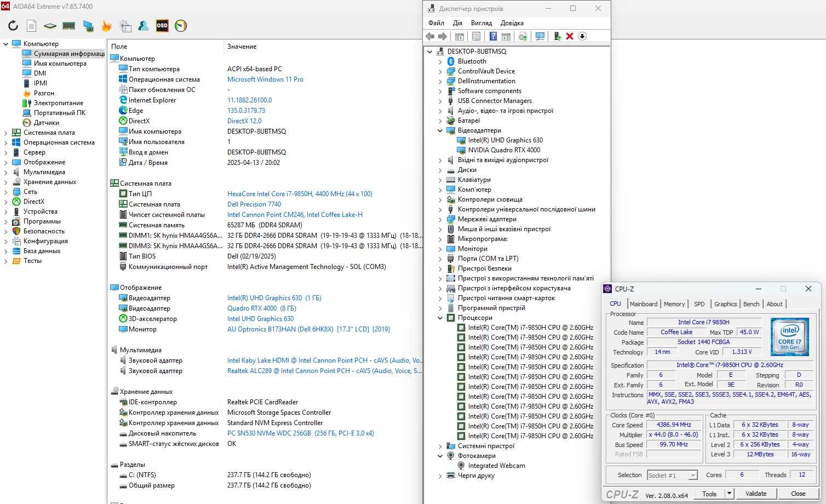826x504 pixels.
Task: Open Файл menu in Device Manager
Action: coord(436,23)
